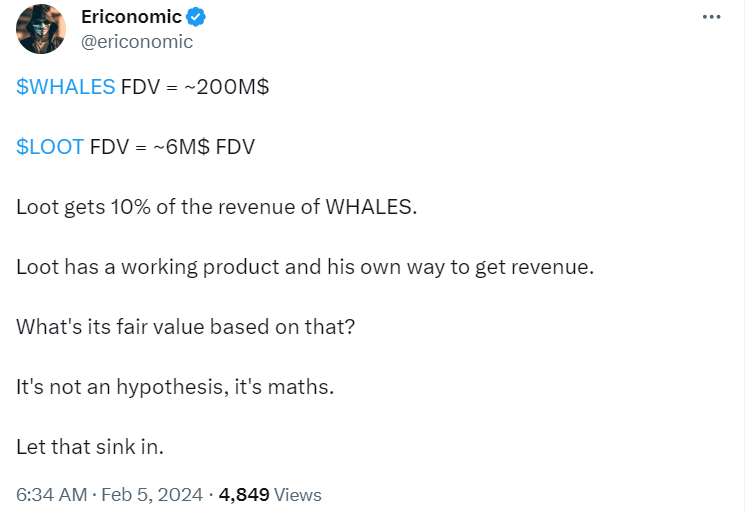Image resolution: width=752 pixels, height=512 pixels.
Task: Click the $LOOT cashtag
Action: point(50,147)
